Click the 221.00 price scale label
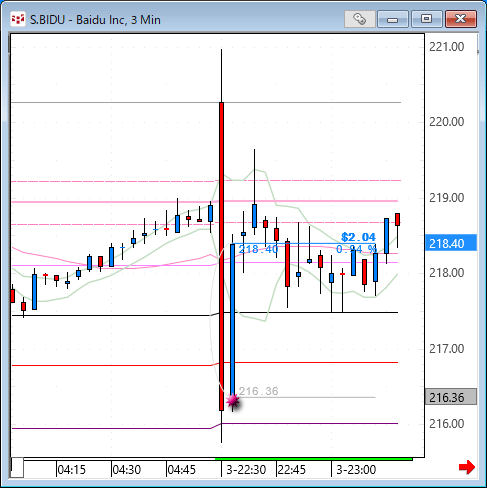The image size is (487, 488). pos(447,47)
